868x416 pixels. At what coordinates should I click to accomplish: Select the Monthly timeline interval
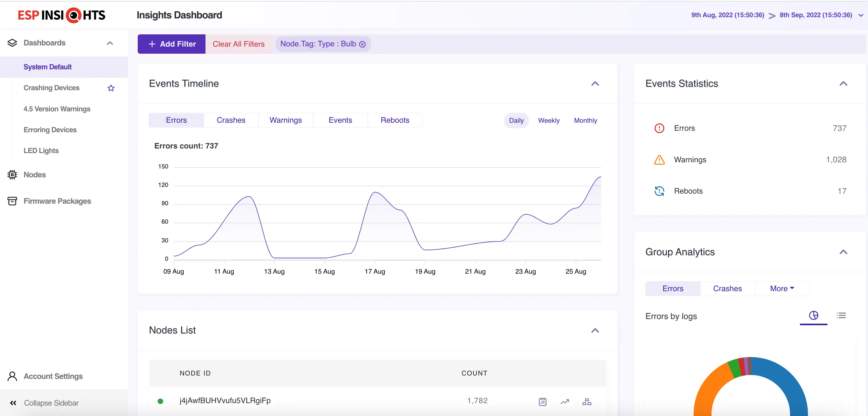[585, 120]
